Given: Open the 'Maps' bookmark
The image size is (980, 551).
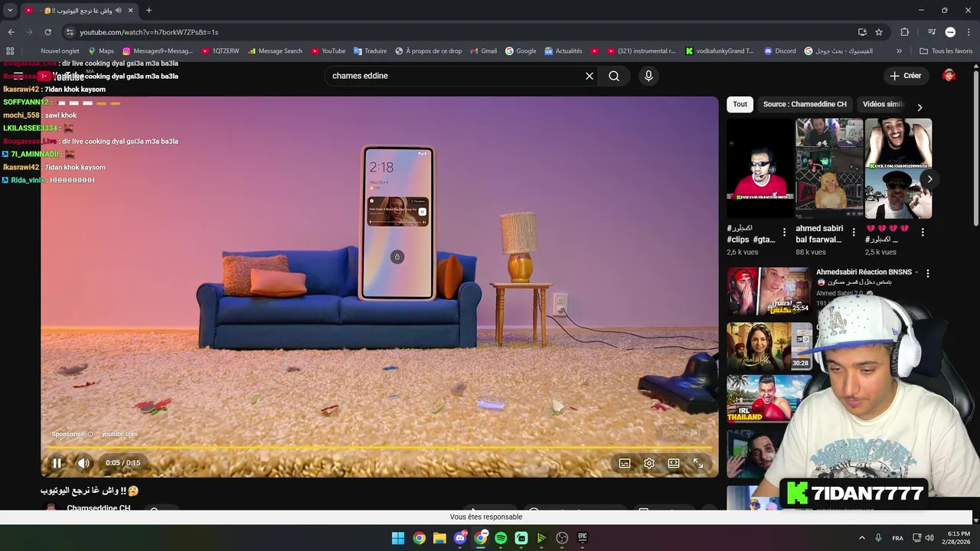Looking at the screenshot, I should 101,51.
